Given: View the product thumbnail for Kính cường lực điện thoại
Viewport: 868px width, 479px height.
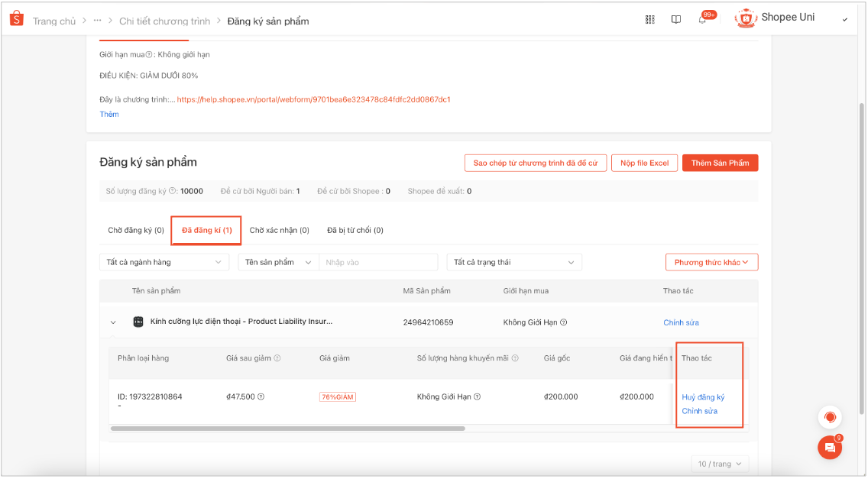Looking at the screenshot, I should click(x=140, y=322).
